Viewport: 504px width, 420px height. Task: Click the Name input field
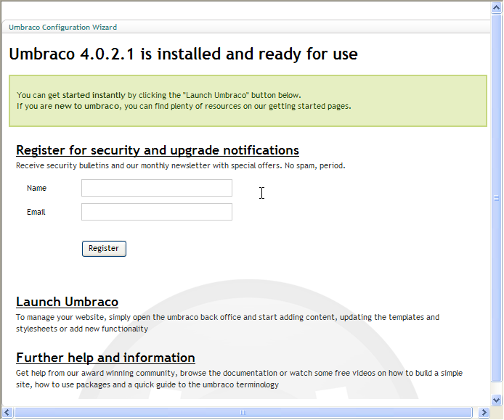[157, 188]
